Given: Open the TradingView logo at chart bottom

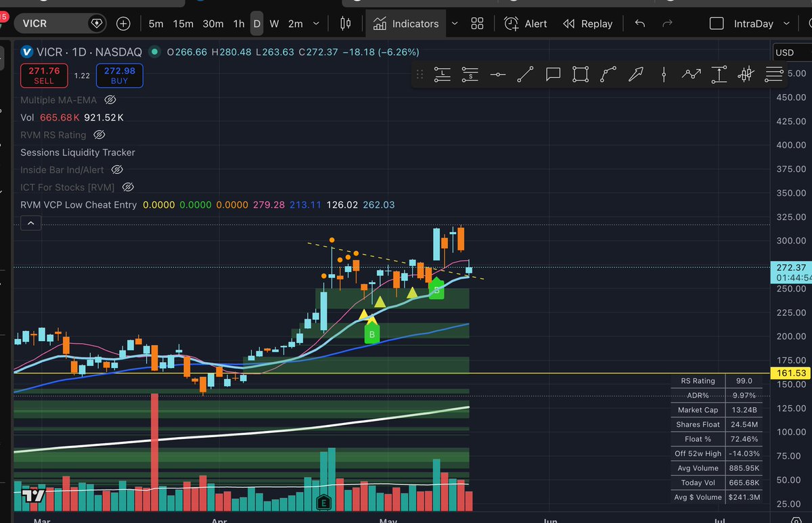Looking at the screenshot, I should point(33,495).
